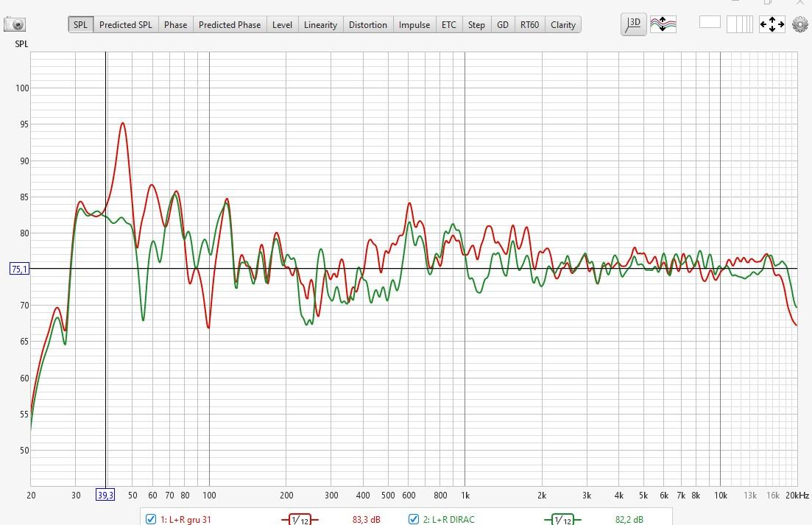812x525 pixels.
Task: Click the separate traces icon
Action: click(x=663, y=24)
